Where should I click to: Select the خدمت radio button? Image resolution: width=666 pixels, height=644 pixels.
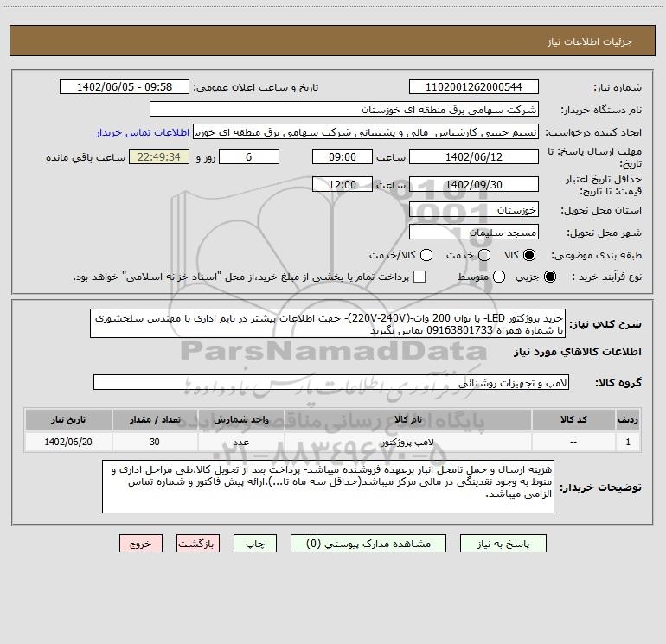tap(484, 255)
